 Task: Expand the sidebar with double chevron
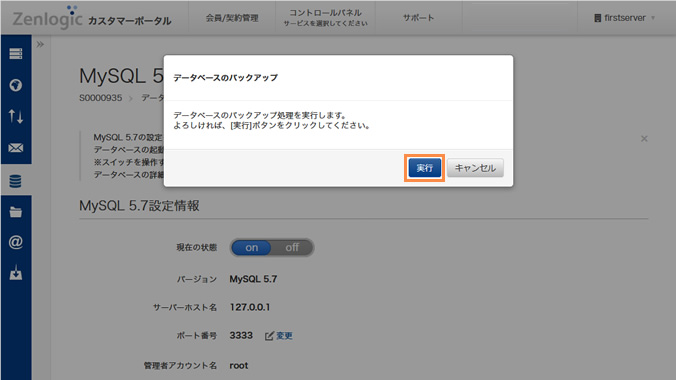(40, 44)
